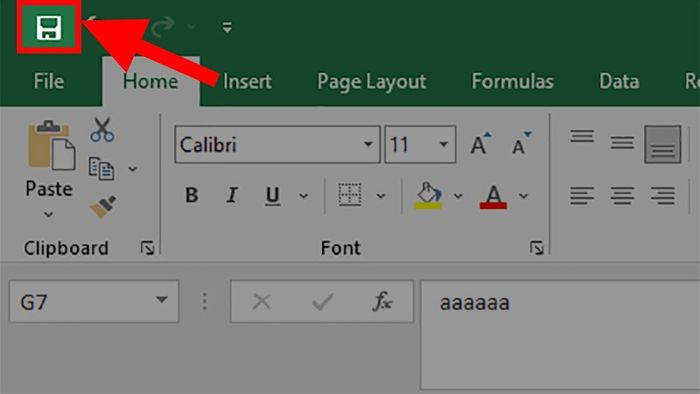Toggle Bold formatting
The image size is (700, 394).
(x=192, y=195)
